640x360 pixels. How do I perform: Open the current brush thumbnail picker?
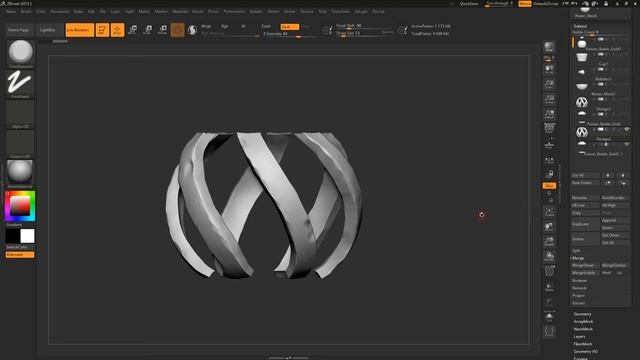point(20,53)
